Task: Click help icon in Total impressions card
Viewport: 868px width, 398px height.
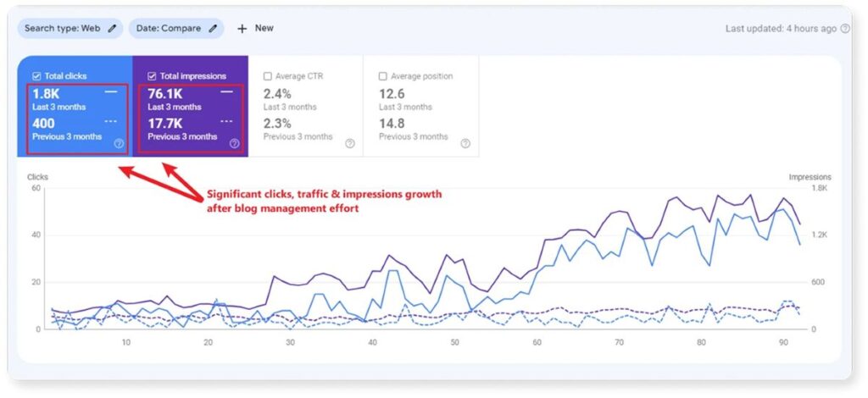Action: (x=234, y=144)
